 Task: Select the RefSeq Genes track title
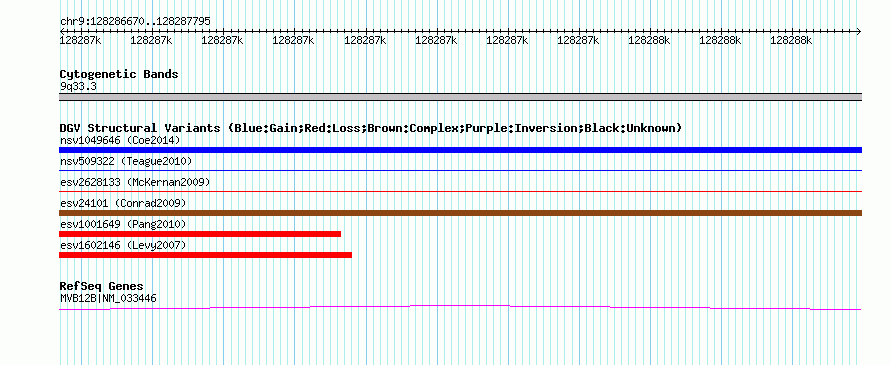click(102, 286)
